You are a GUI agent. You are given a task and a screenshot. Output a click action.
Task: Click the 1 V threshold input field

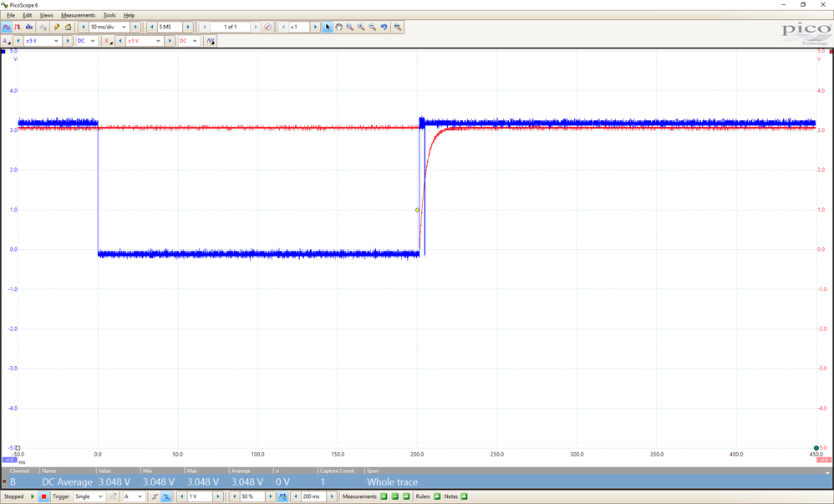(200, 496)
